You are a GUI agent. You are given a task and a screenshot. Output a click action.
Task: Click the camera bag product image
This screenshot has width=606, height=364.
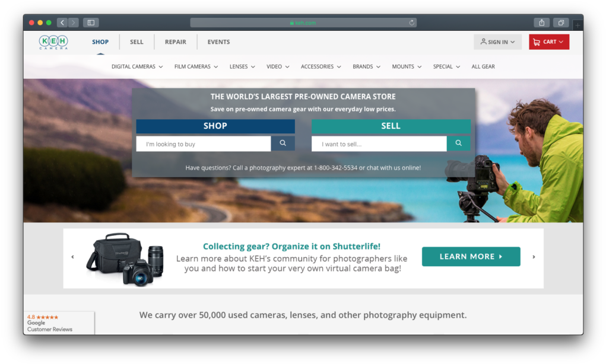click(125, 259)
